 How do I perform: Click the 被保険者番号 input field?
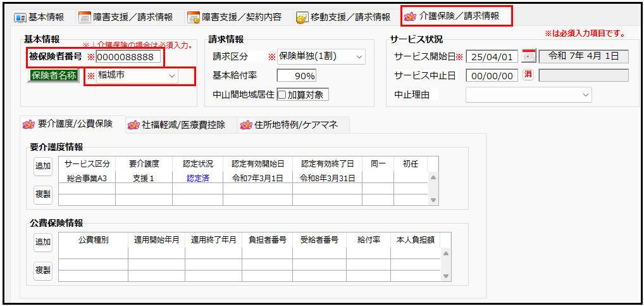coord(128,57)
